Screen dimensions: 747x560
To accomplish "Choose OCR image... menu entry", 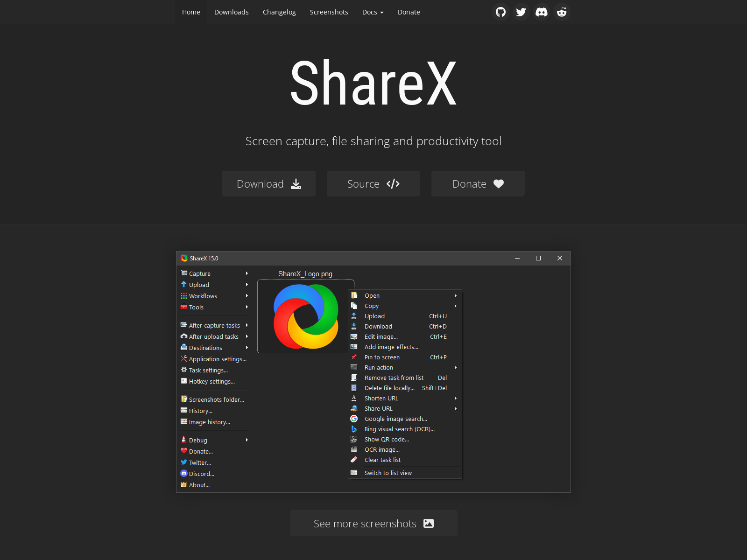I will pyautogui.click(x=405, y=450).
